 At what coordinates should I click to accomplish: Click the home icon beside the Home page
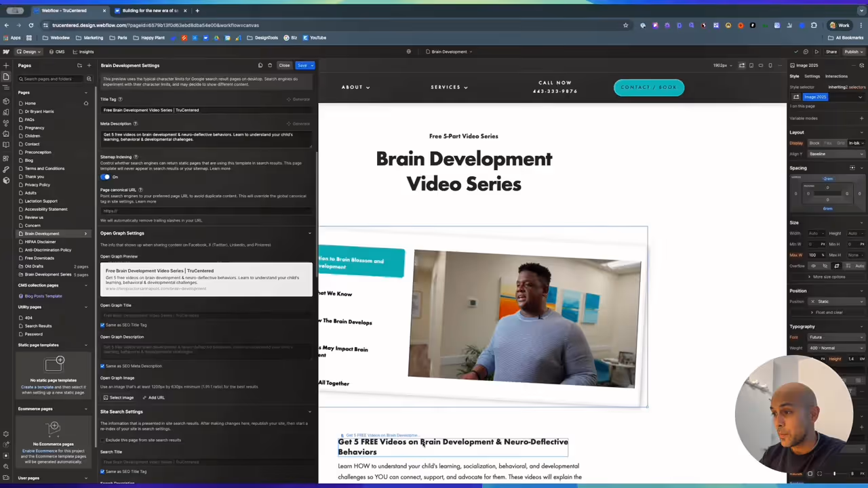(x=85, y=103)
